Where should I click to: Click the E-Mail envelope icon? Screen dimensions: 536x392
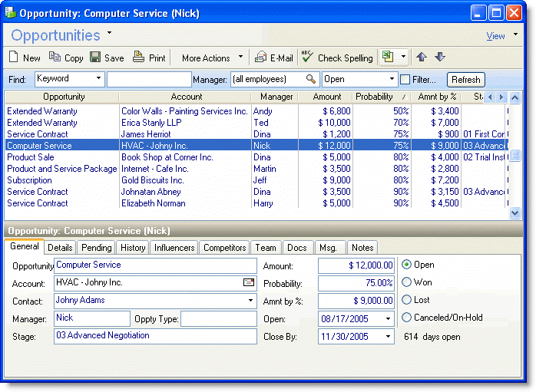pyautogui.click(x=260, y=58)
